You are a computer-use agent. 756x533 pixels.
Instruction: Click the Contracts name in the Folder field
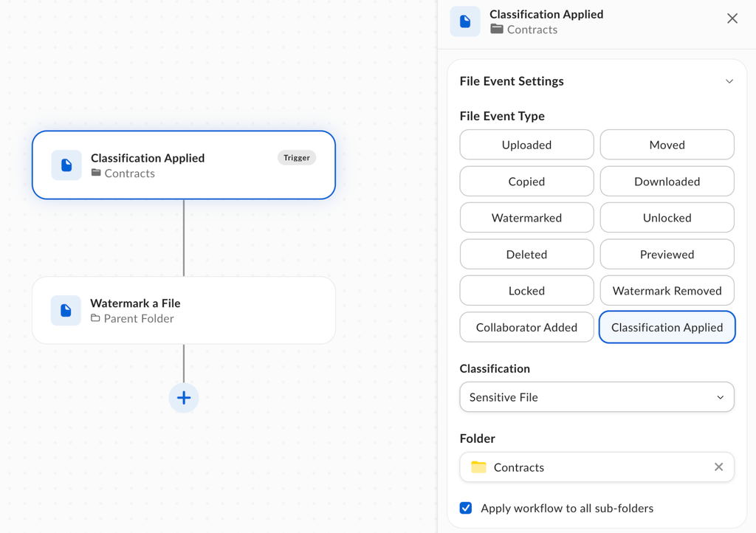click(x=519, y=467)
